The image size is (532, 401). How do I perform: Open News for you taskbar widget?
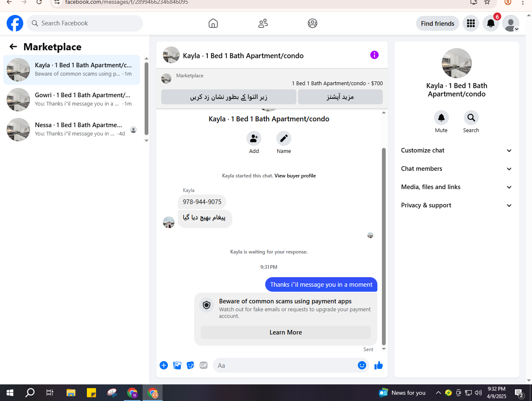[x=402, y=393]
